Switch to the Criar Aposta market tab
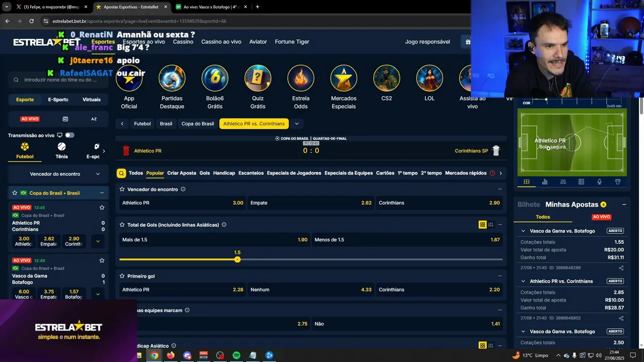Image resolution: width=644 pixels, height=362 pixels. click(182, 173)
